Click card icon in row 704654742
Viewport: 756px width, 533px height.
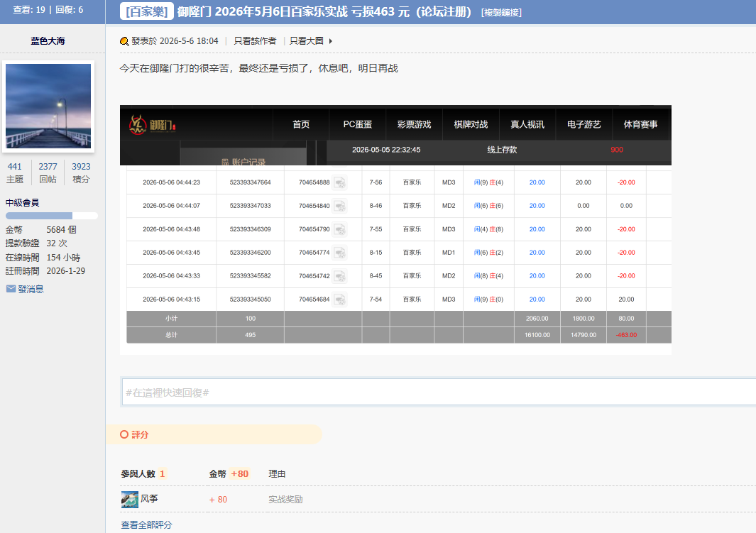click(x=340, y=276)
